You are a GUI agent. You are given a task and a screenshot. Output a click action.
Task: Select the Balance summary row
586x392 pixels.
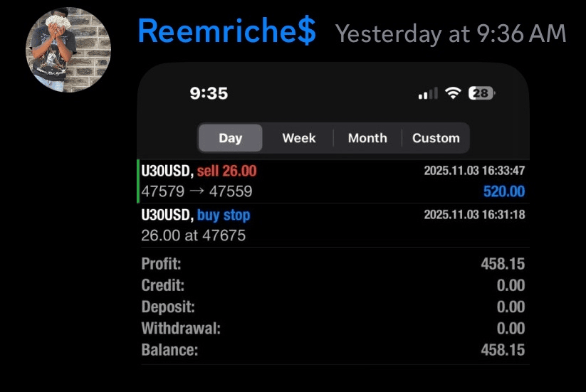333,350
